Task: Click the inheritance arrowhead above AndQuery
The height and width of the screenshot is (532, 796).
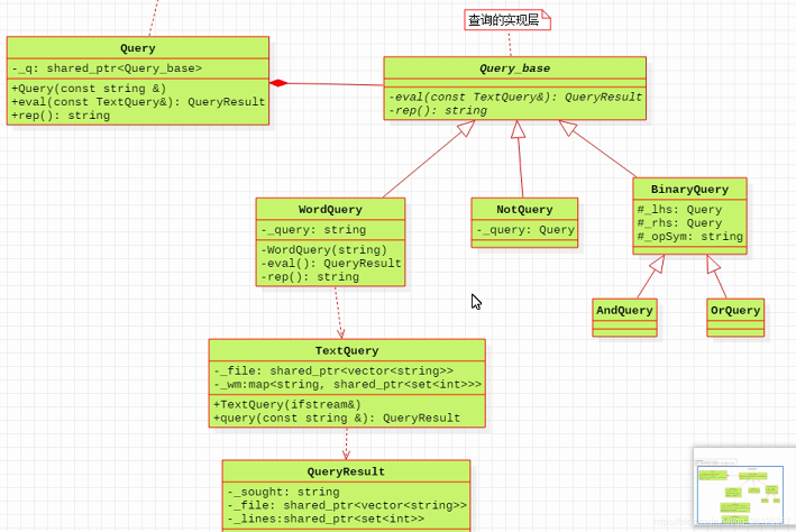Action: (x=656, y=265)
